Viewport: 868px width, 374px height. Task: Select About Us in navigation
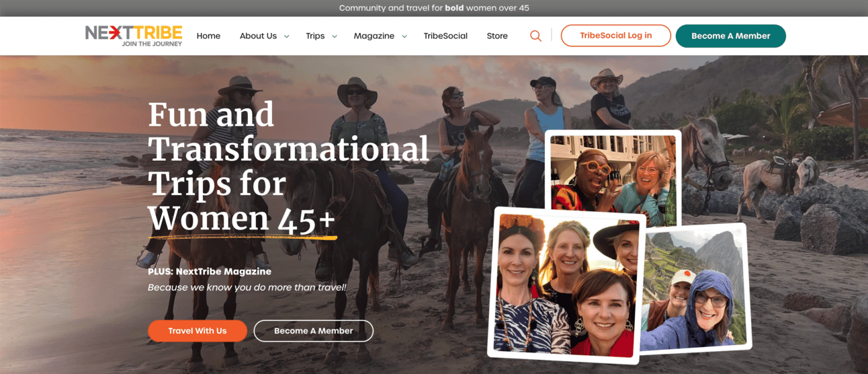(258, 36)
